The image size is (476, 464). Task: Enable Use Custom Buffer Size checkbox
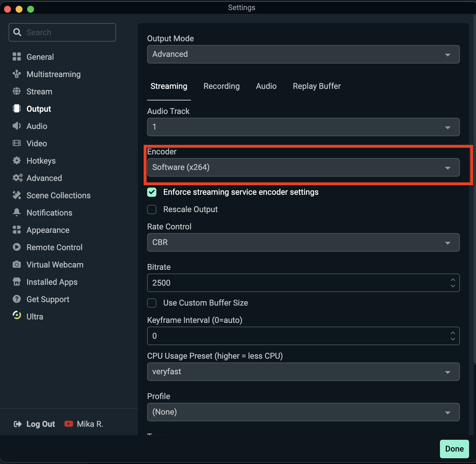[152, 303]
